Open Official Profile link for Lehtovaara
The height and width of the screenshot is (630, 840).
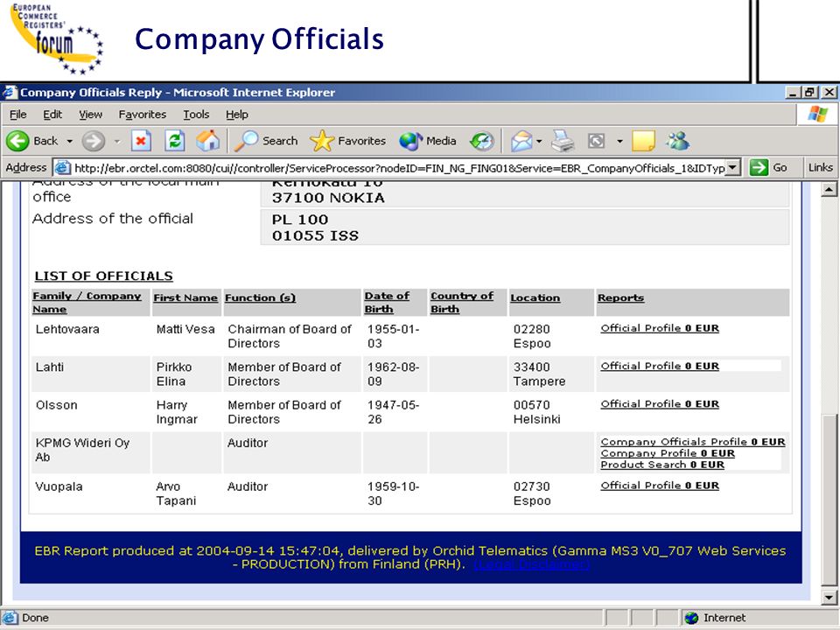660,328
